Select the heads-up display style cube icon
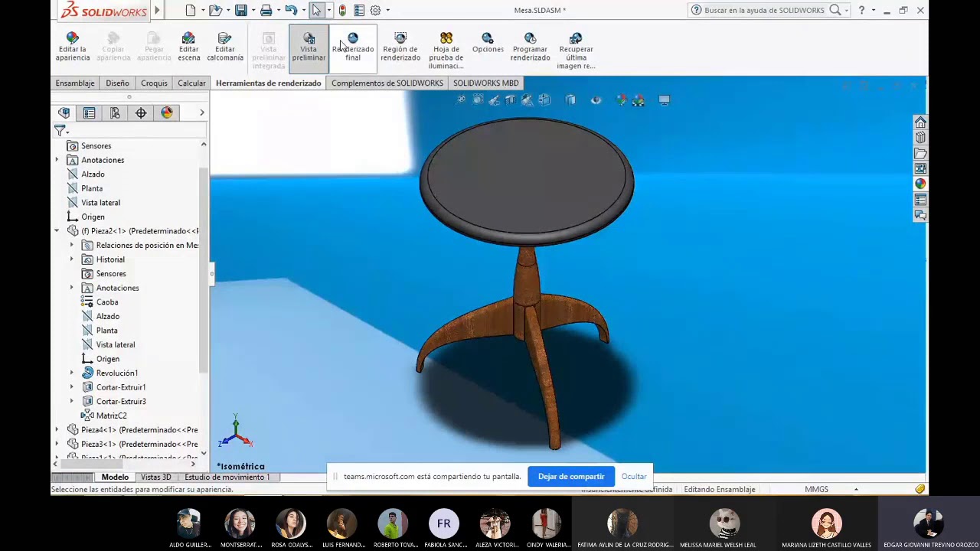Screen dimensions: 980x551 tap(570, 100)
